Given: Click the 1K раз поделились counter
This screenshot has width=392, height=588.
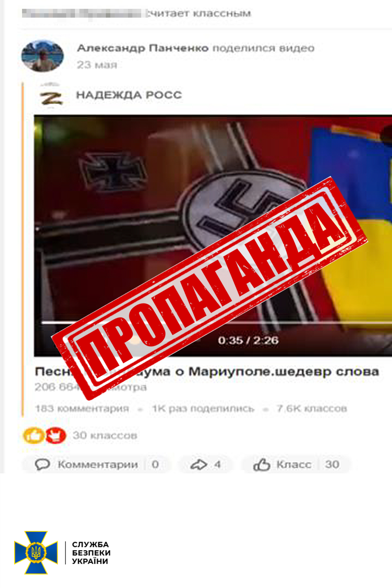Looking at the screenshot, I should click(203, 408).
